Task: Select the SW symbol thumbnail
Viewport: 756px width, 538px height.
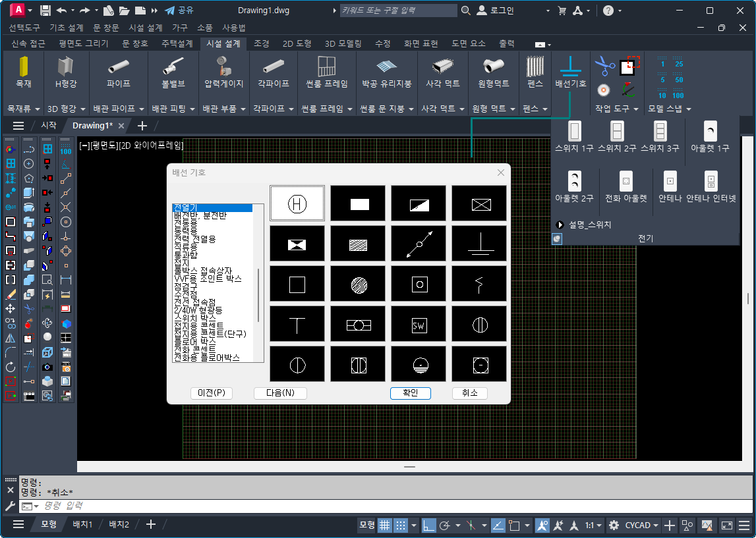Action: 419,325
